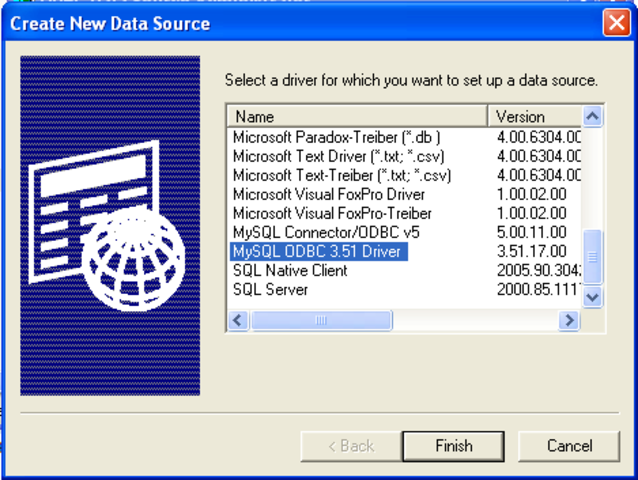
Task: Select SQL Native Client driver
Action: pos(290,271)
